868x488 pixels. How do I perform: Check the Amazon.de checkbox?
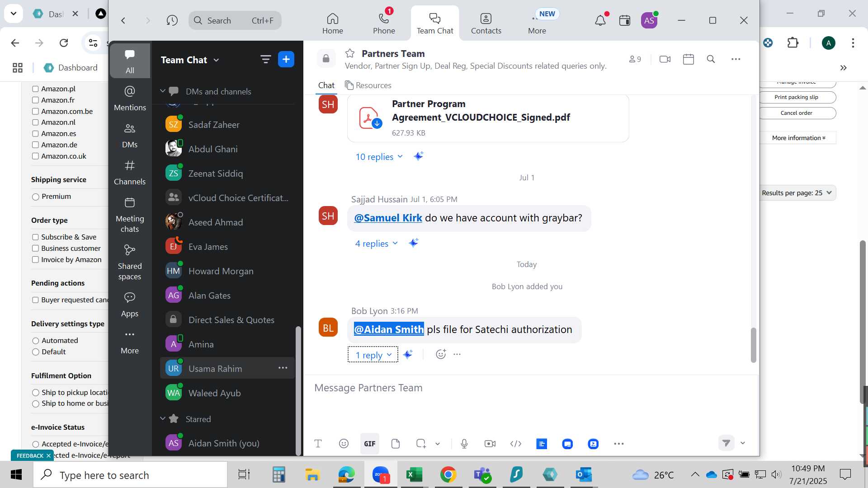pos(35,145)
